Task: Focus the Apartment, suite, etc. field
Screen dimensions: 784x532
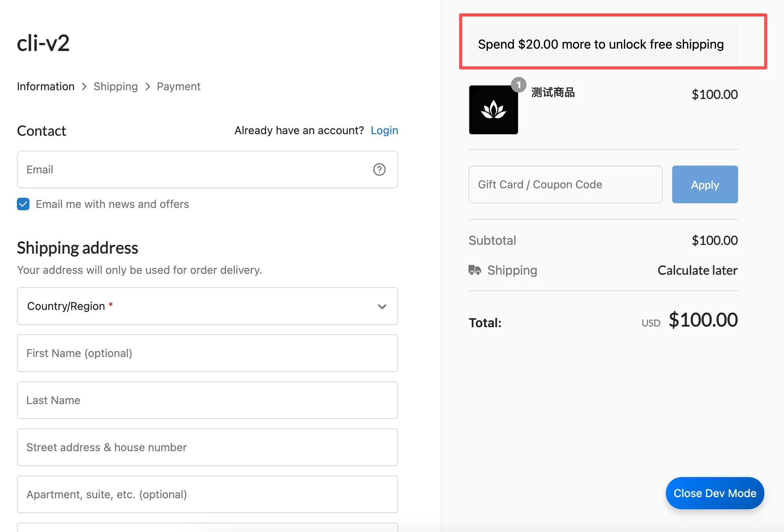Action: [208, 494]
